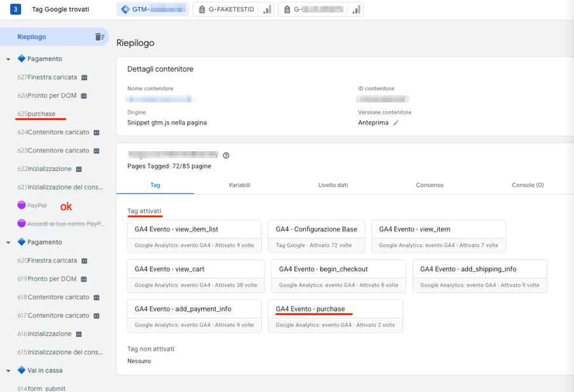Open the GA4 Evento - purchase tag card
This screenshot has height=392, width=574.
pos(335,316)
